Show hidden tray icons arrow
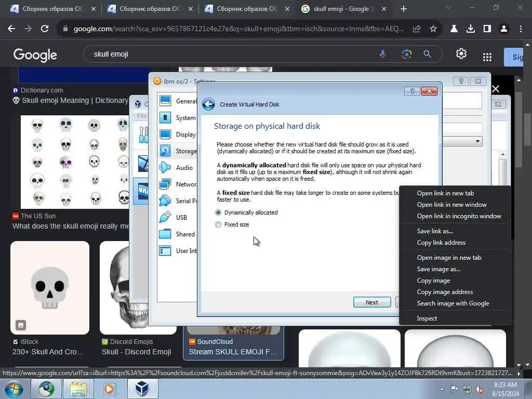This screenshot has width=532, height=399. pyautogui.click(x=442, y=389)
